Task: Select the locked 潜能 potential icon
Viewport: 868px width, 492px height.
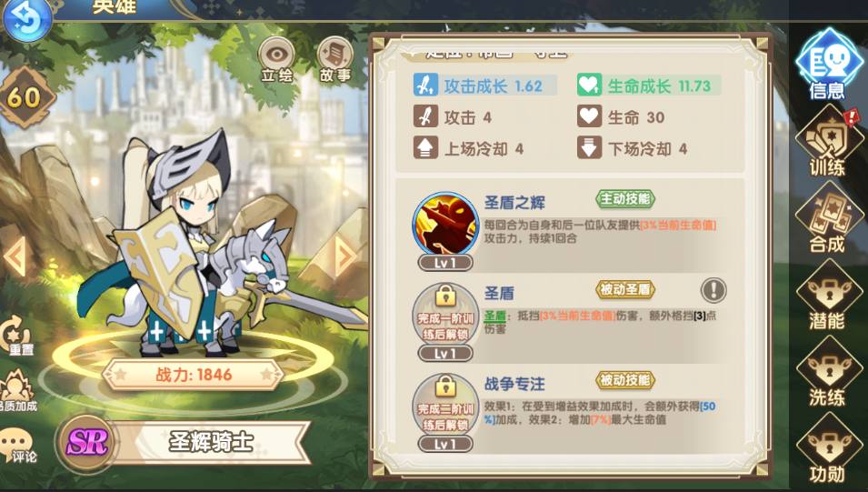Action: pos(828,296)
